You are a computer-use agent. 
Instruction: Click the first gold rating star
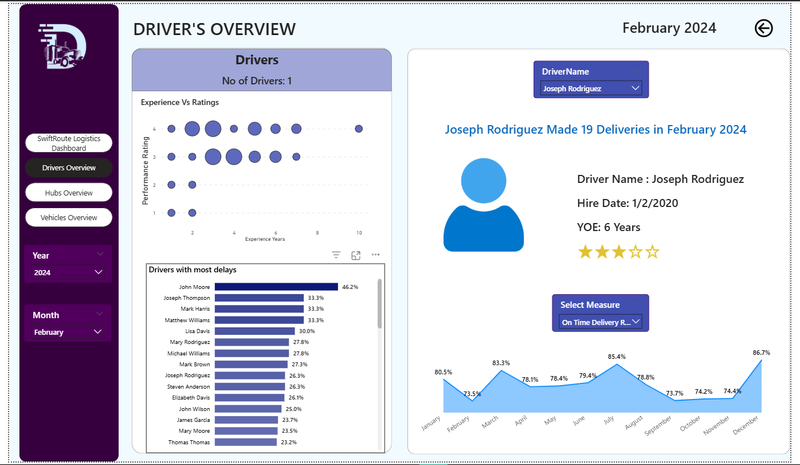[585, 252]
